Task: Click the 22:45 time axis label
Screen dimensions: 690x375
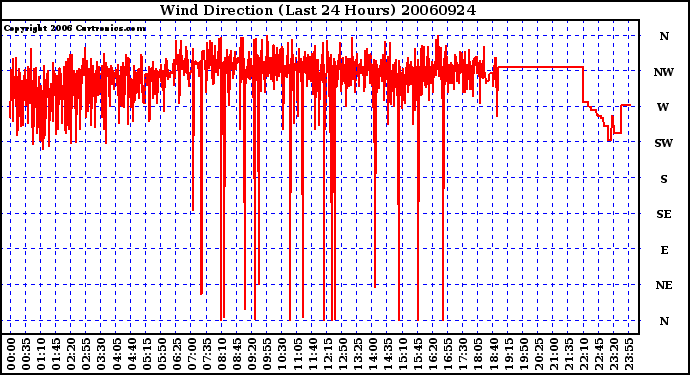Action: 599,354
